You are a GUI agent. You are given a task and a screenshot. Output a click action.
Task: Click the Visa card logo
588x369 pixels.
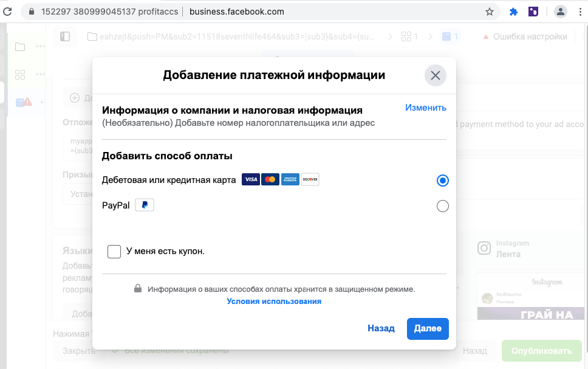(251, 179)
